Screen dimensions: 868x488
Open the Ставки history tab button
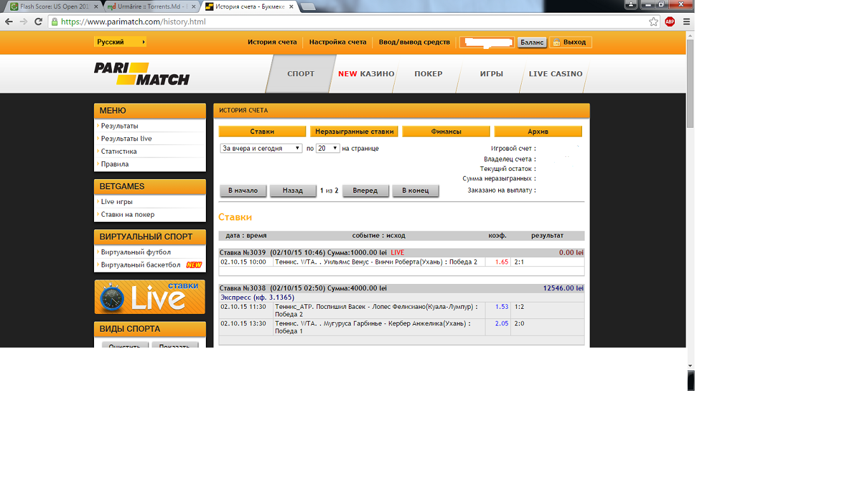tap(262, 132)
